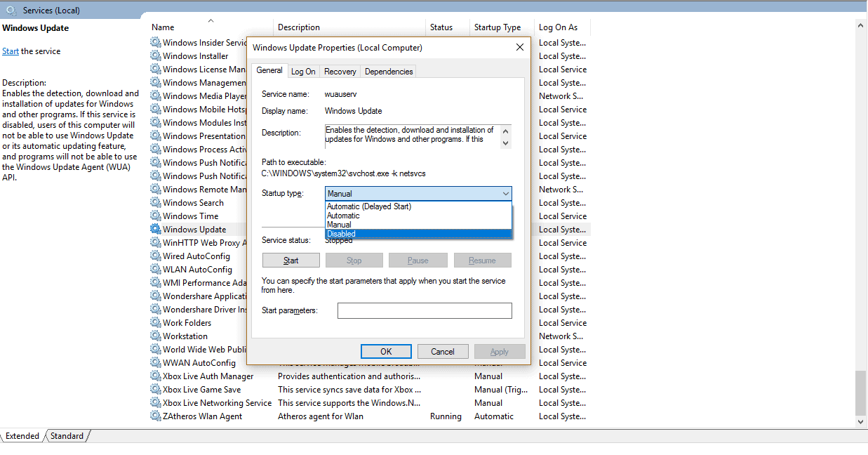Click the Start service button in dialog
This screenshot has width=868, height=455.
[291, 261]
